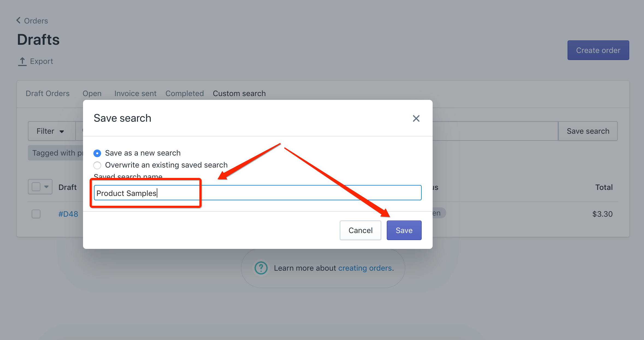Image resolution: width=644 pixels, height=340 pixels.
Task: Close the Save search dialog
Action: (x=416, y=118)
